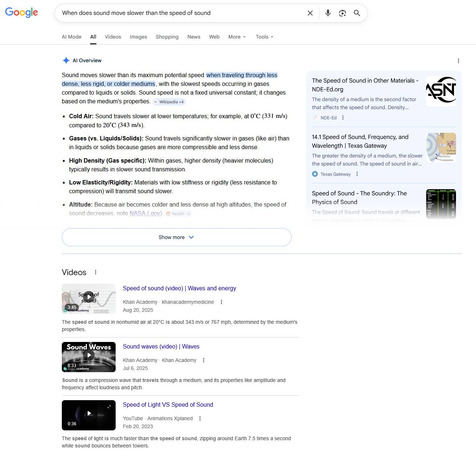Select the All results tab

(93, 37)
